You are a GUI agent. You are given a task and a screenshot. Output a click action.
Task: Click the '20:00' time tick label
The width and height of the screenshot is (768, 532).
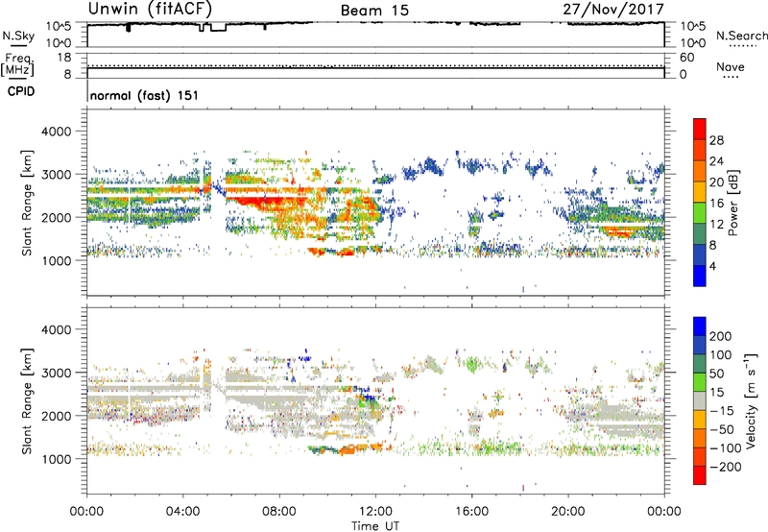pyautogui.click(x=568, y=512)
